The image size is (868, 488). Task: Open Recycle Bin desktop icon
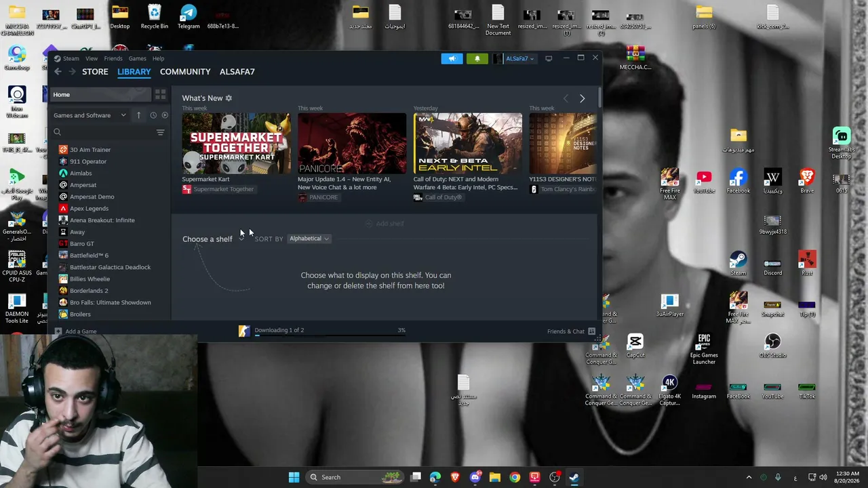[x=155, y=17]
